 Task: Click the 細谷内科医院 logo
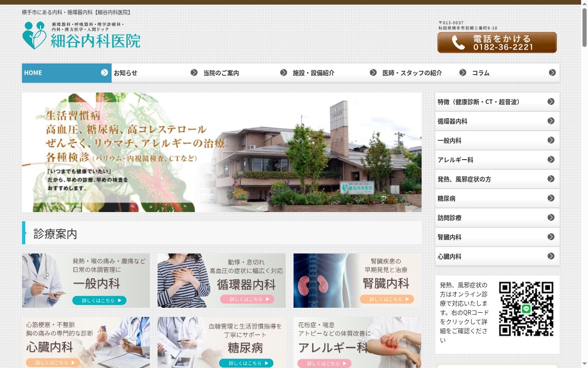click(x=81, y=35)
